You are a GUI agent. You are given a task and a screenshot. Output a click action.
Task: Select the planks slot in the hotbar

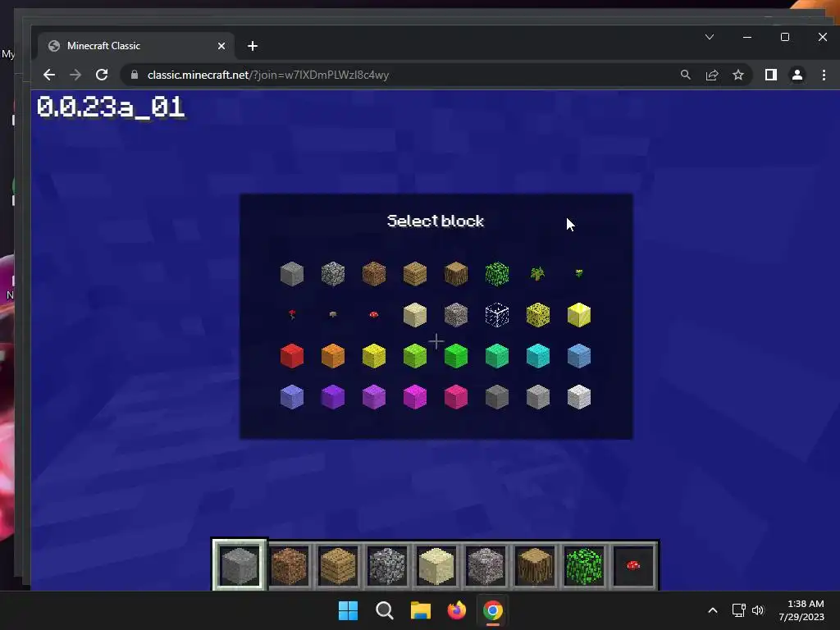[x=338, y=566]
